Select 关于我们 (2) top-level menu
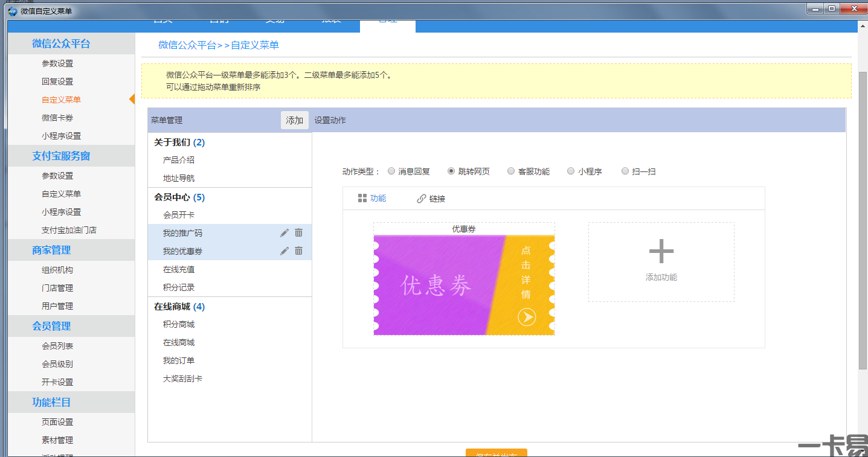 click(179, 142)
